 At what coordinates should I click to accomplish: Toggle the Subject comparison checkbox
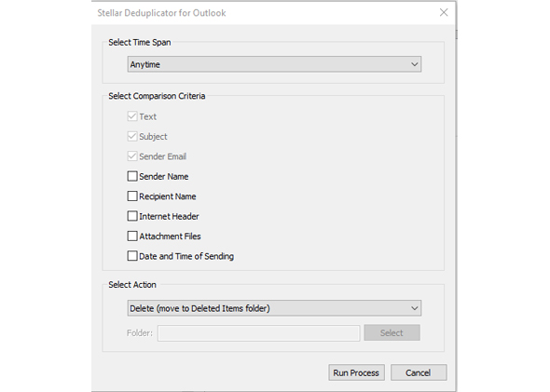132,136
